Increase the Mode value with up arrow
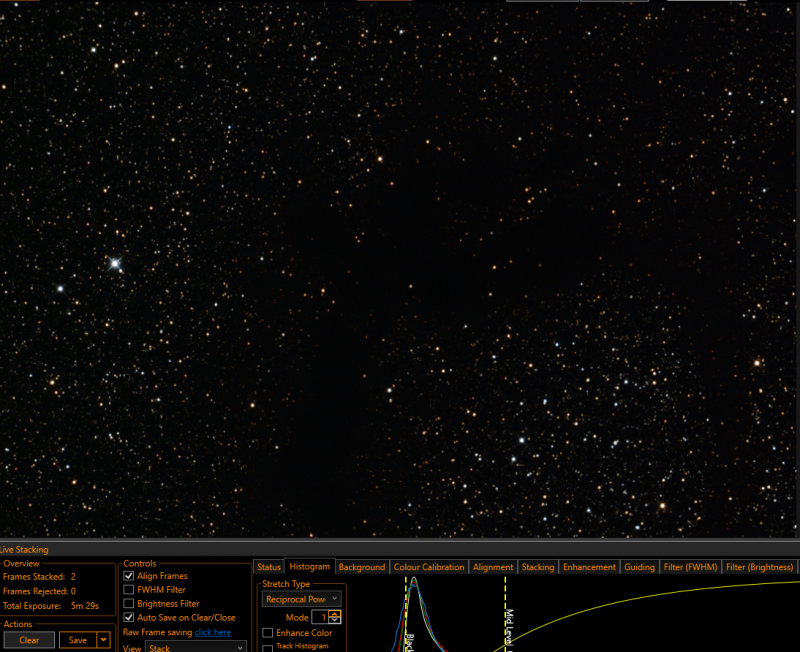This screenshot has height=652, width=800. pos(335,614)
